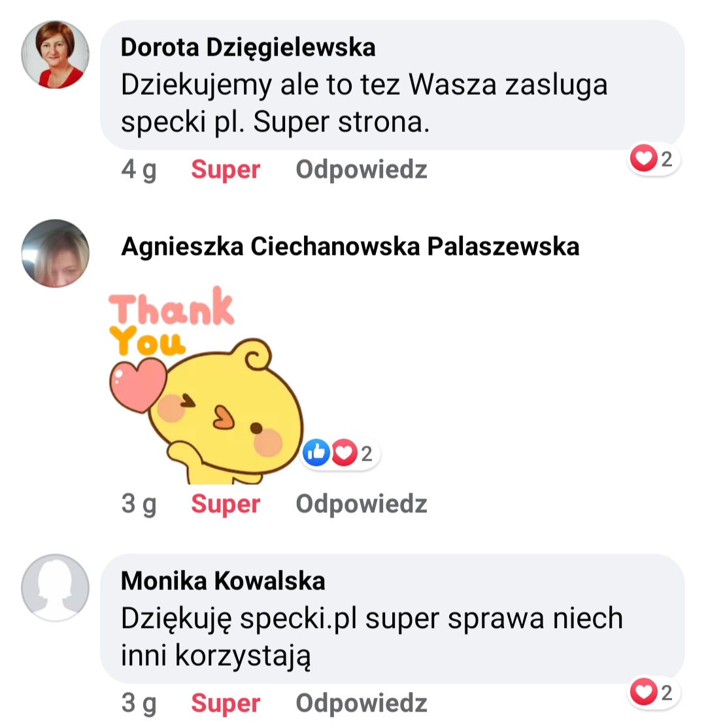Open Dorota Dzięgielewska name link
This screenshot has width=706, height=728.
(248, 48)
